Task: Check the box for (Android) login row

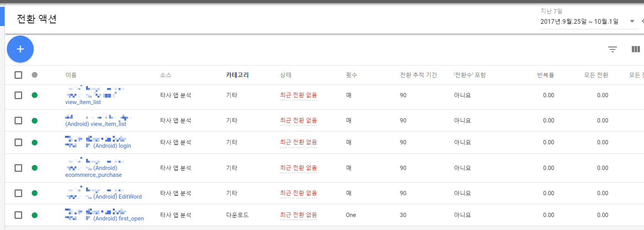Action: tap(18, 142)
